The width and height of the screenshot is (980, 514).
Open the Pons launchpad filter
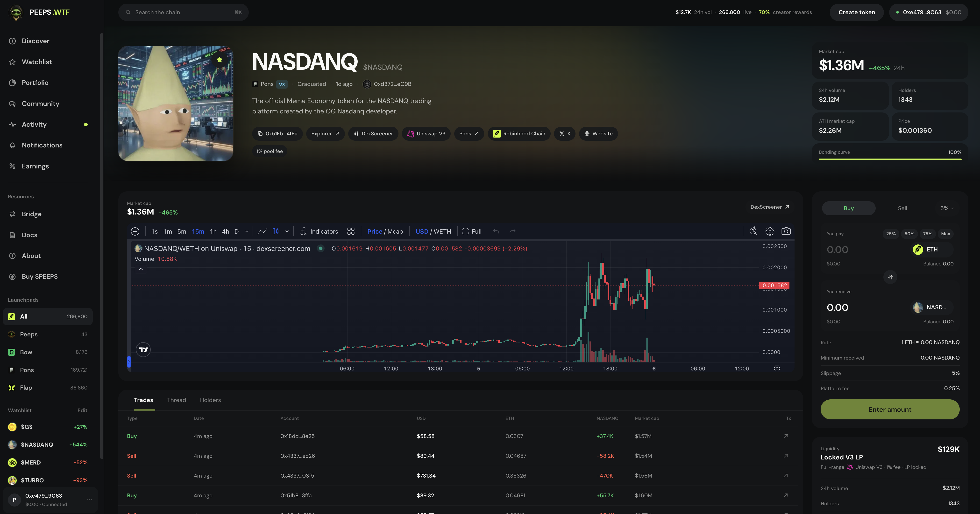point(48,370)
